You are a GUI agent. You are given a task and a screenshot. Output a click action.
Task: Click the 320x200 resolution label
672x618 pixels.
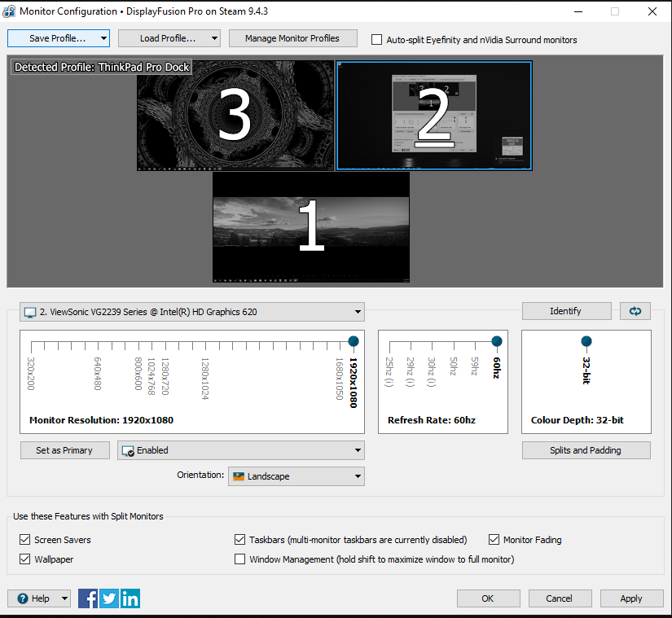click(x=31, y=374)
